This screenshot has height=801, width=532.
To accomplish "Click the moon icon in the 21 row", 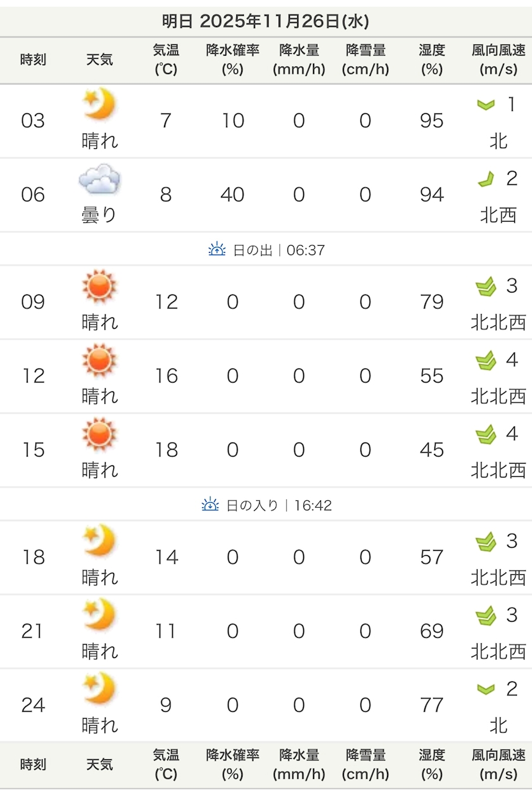I will point(99,615).
